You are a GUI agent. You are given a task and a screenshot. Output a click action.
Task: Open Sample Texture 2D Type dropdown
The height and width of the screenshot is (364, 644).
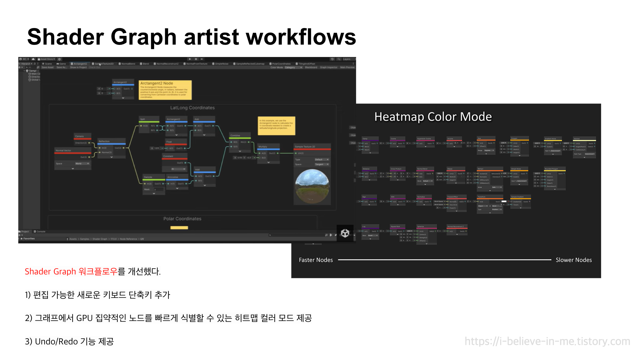pos(322,160)
